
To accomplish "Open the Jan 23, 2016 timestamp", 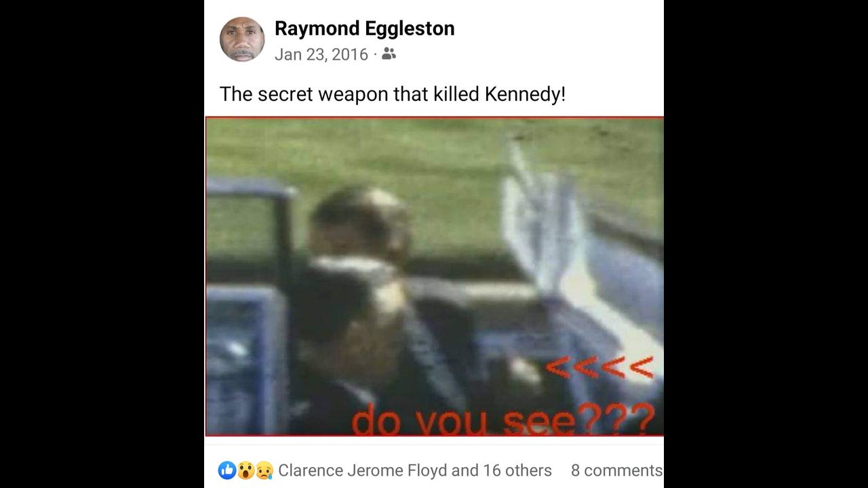I will pos(321,54).
